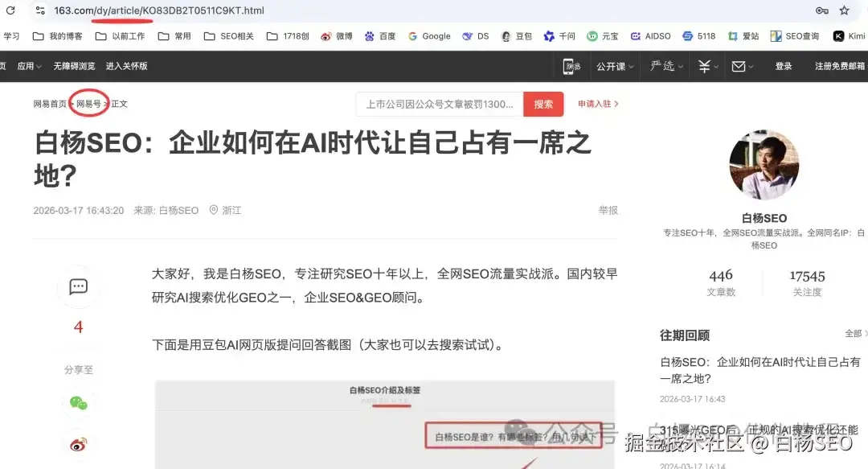Viewport: 868px width, 469px height.
Task: Open the 豆包 answer screenshot image in article
Action: click(385, 425)
